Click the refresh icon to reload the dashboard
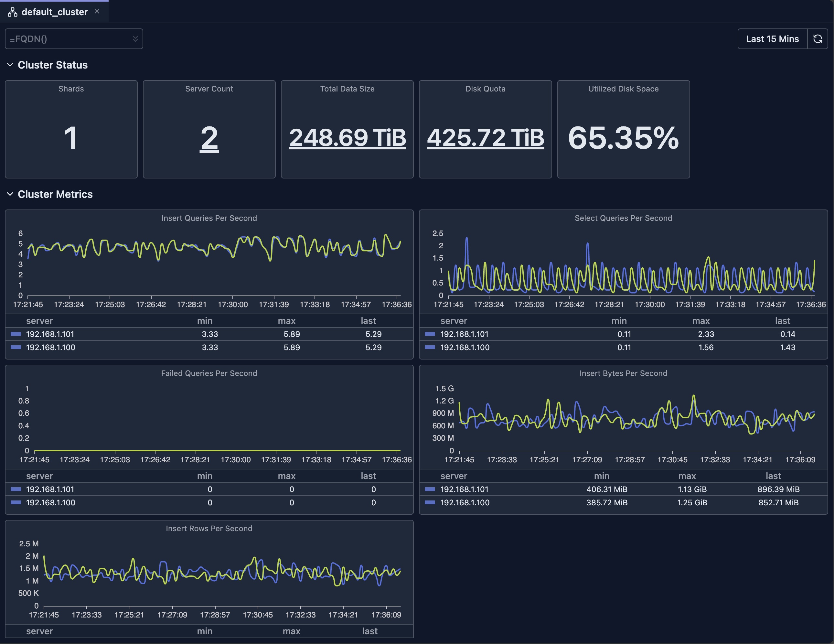The height and width of the screenshot is (644, 834). click(x=818, y=38)
